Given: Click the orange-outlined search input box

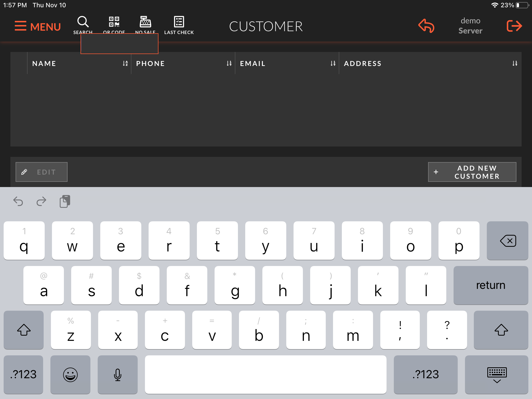Looking at the screenshot, I should click(119, 44).
